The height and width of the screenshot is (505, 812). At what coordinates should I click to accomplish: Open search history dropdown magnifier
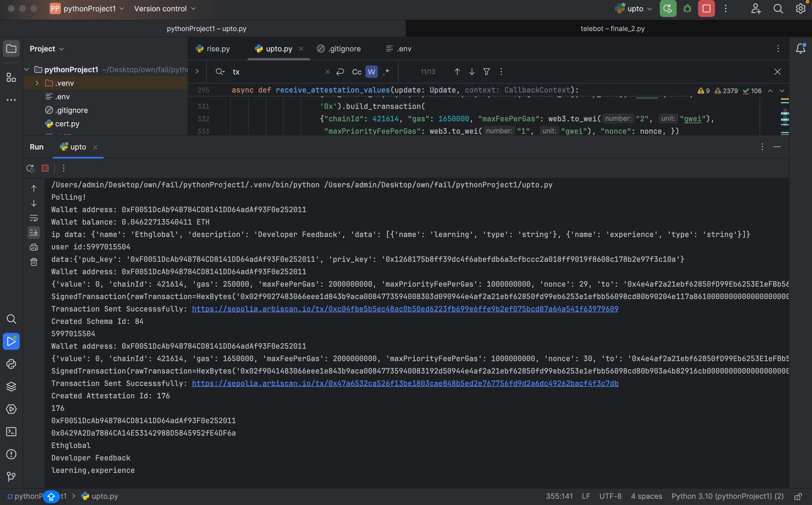[220, 72]
